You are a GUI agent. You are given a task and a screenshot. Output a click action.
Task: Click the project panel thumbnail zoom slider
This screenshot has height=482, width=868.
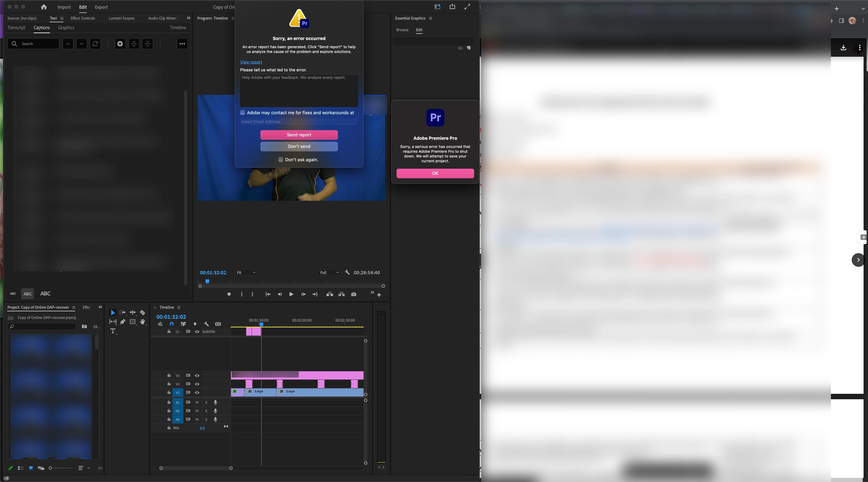61,468
